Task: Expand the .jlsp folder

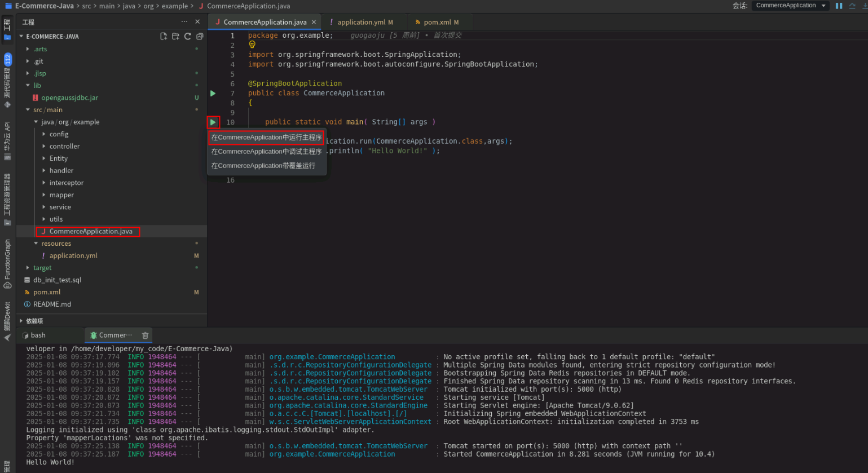Action: pyautogui.click(x=28, y=73)
